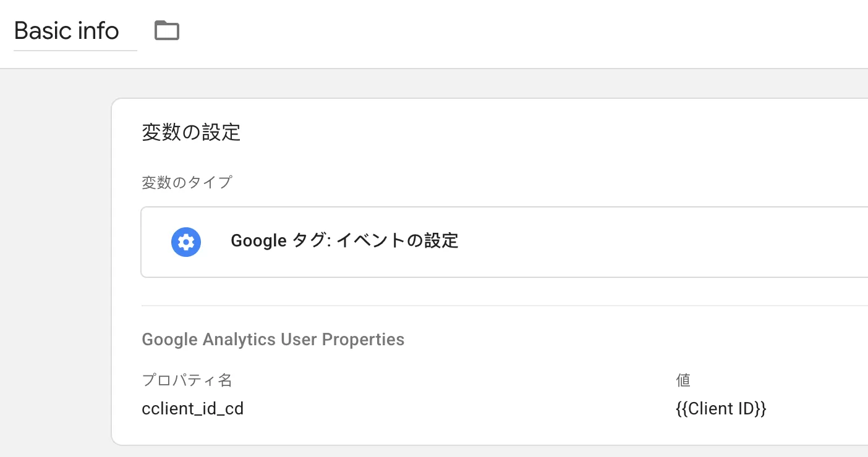
Task: Click the プロパティ名 column header
Action: (x=187, y=380)
